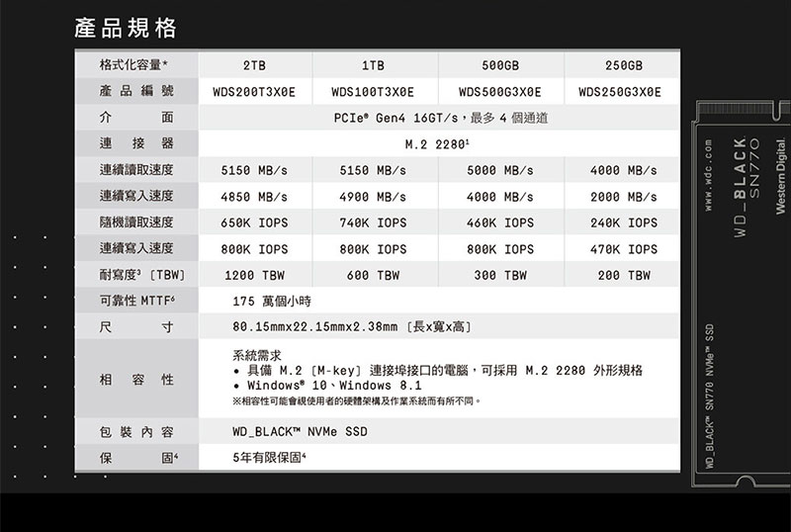Click the 4000 MB/s write speed for 500GB
The width and height of the screenshot is (791, 532).
click(x=499, y=197)
